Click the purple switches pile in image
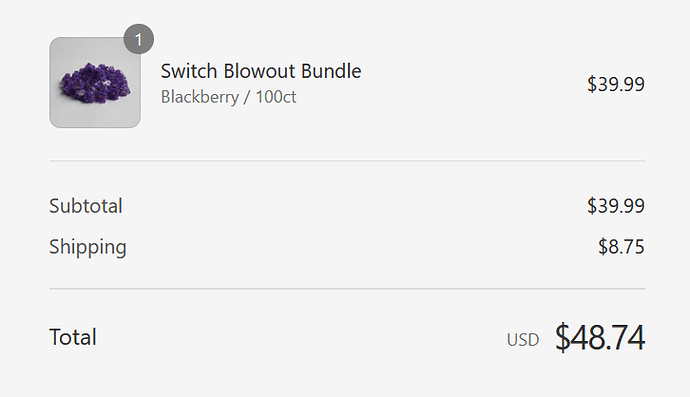 point(95,84)
